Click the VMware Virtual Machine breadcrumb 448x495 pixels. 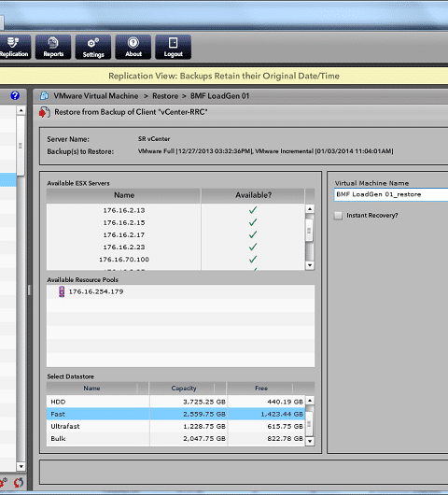(95, 96)
